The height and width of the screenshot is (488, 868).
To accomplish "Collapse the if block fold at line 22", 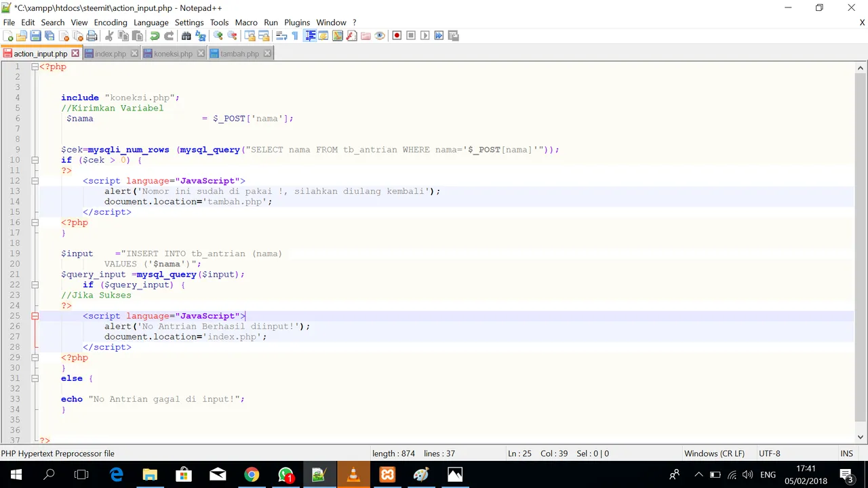I will (x=35, y=285).
